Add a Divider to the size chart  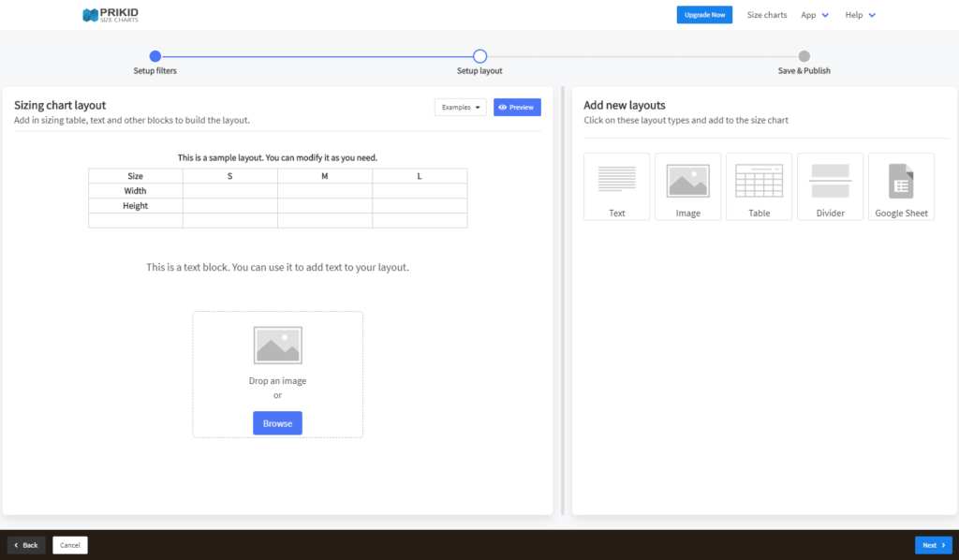[830, 186]
